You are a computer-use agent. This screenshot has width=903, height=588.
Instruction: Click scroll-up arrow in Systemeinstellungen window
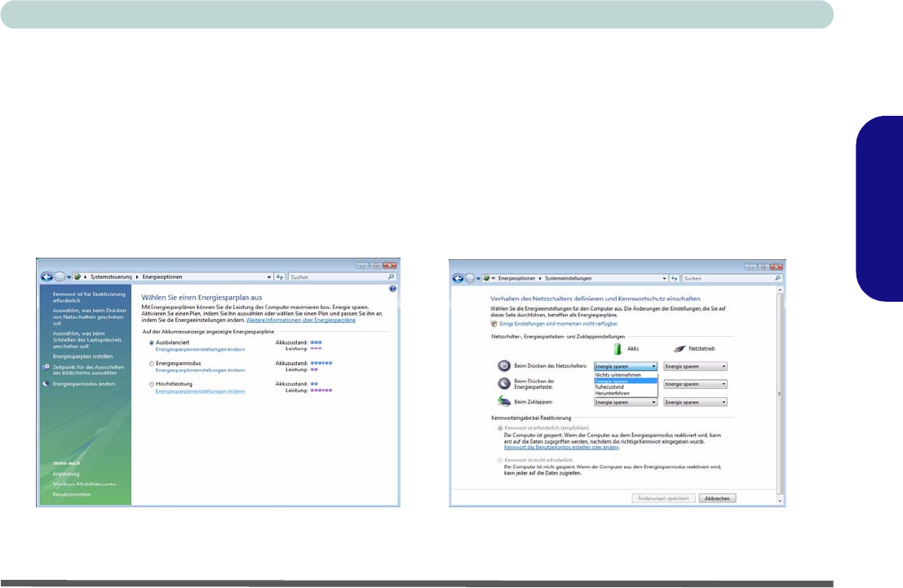click(x=781, y=290)
